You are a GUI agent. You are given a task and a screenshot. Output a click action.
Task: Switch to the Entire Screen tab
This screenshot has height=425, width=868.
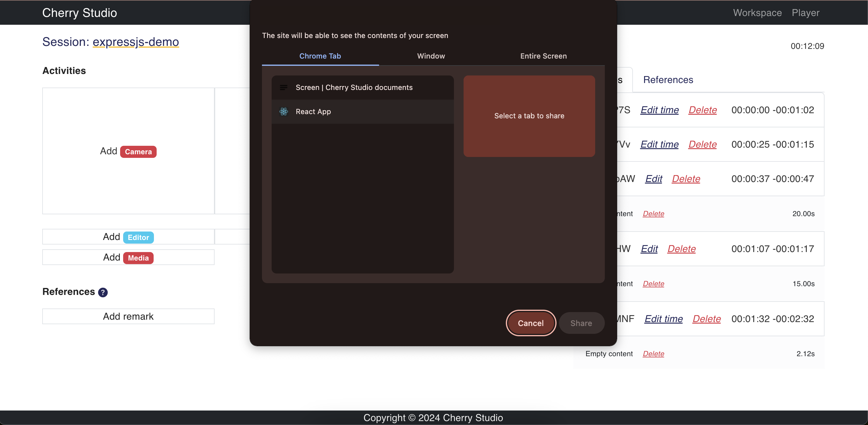coord(543,56)
